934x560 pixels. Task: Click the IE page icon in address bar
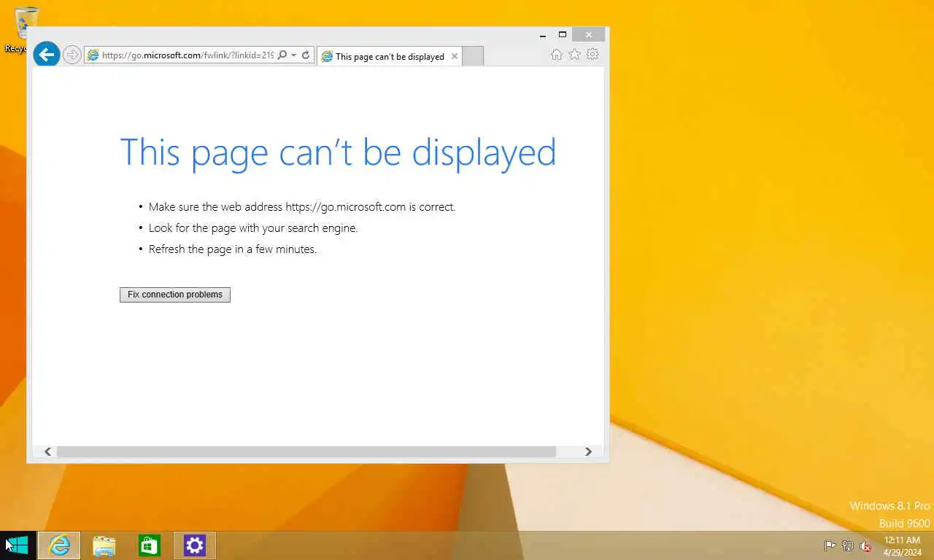point(93,55)
